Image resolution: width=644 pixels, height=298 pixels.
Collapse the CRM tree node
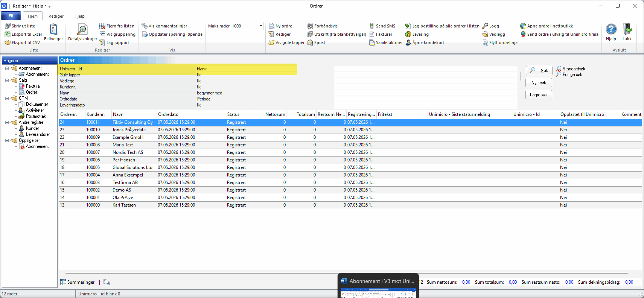tap(7, 98)
